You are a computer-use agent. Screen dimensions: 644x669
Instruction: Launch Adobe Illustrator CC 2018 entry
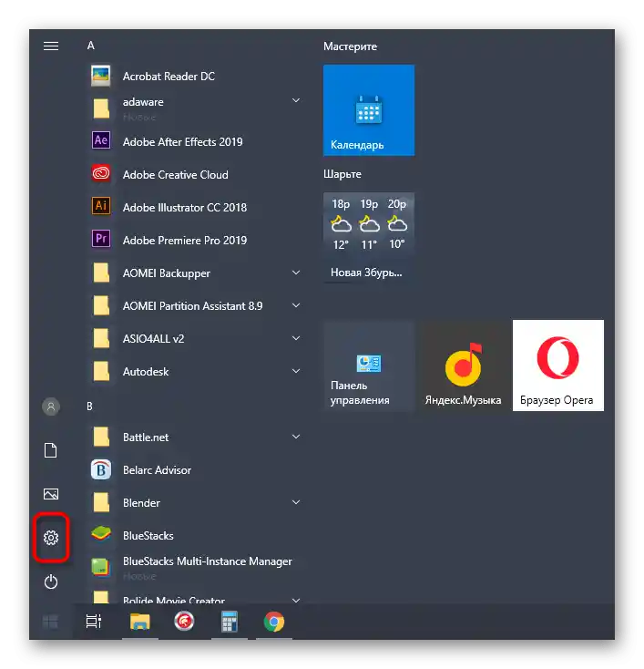click(x=185, y=208)
